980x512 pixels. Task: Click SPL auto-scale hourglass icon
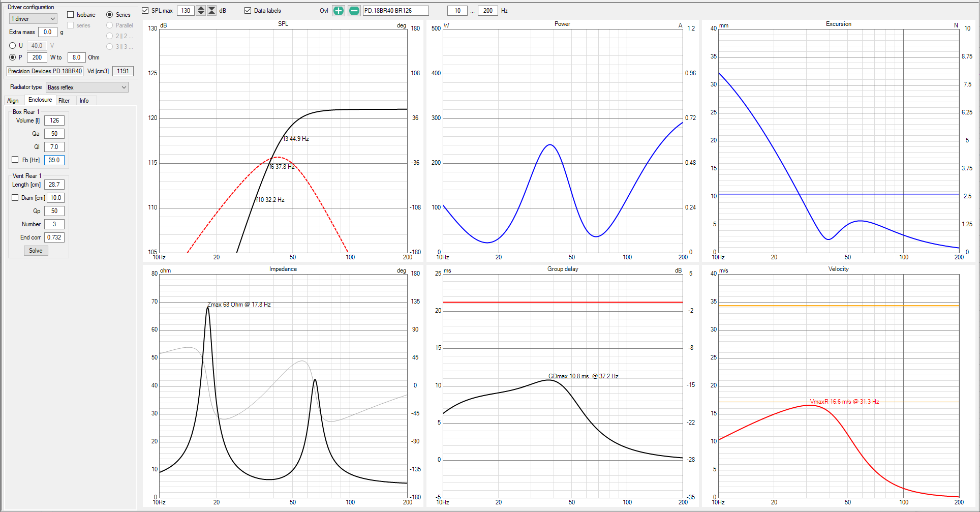pyautogui.click(x=212, y=11)
